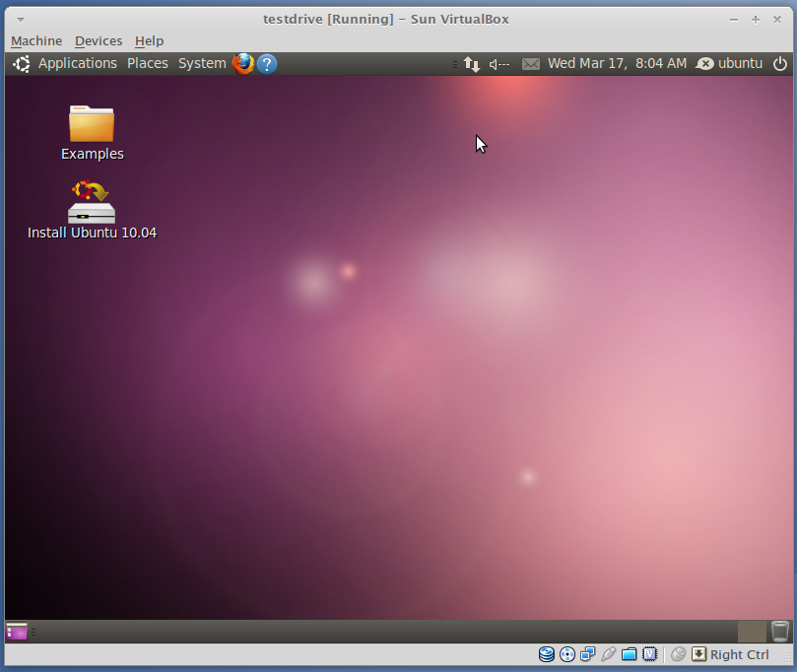Open the volume speaker indicator

498,64
